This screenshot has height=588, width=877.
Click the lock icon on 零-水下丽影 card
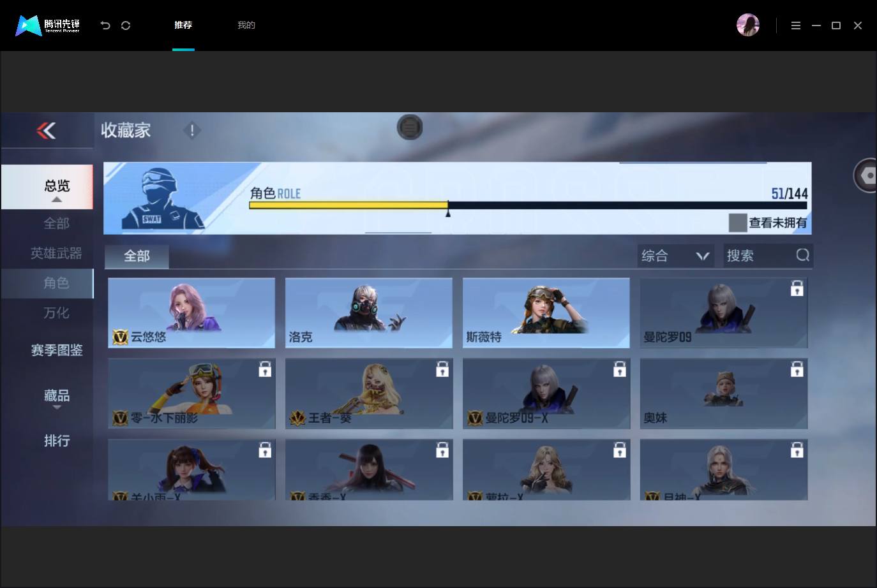click(265, 369)
